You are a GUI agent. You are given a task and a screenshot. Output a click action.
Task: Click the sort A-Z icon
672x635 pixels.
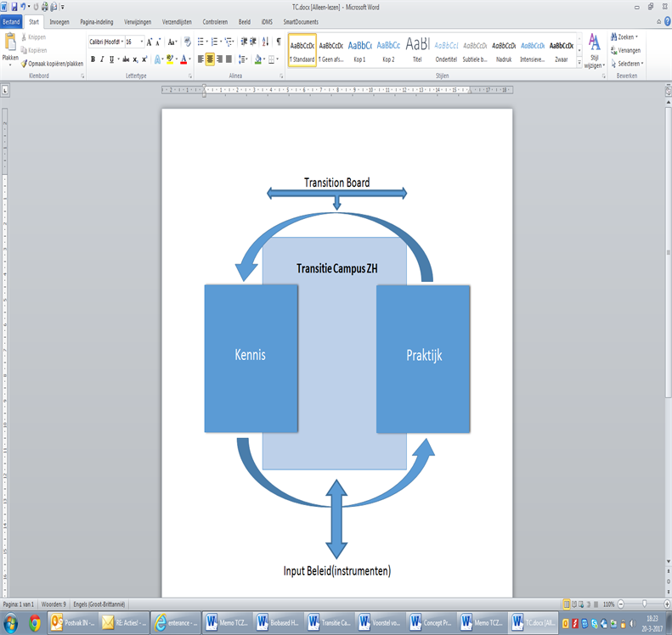[x=265, y=42]
